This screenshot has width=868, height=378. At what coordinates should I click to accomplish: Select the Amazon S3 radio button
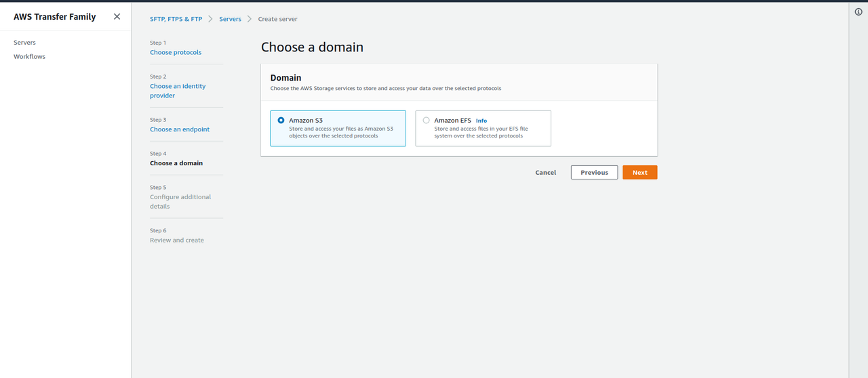pos(281,121)
